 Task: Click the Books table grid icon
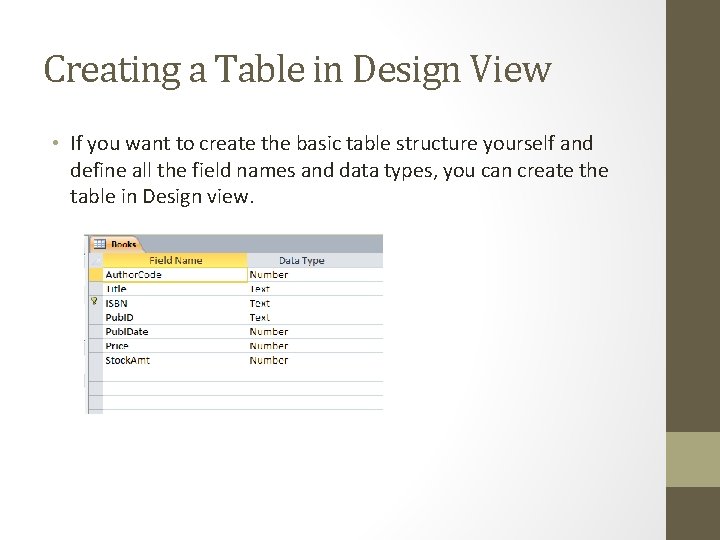point(100,244)
